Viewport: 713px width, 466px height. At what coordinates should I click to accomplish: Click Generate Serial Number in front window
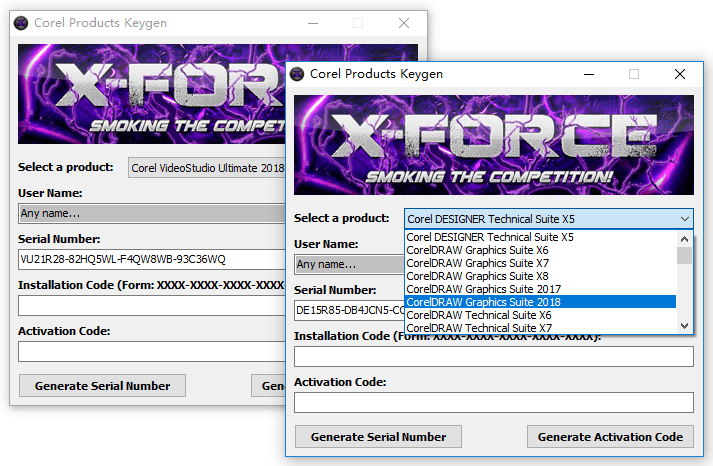pyautogui.click(x=378, y=436)
